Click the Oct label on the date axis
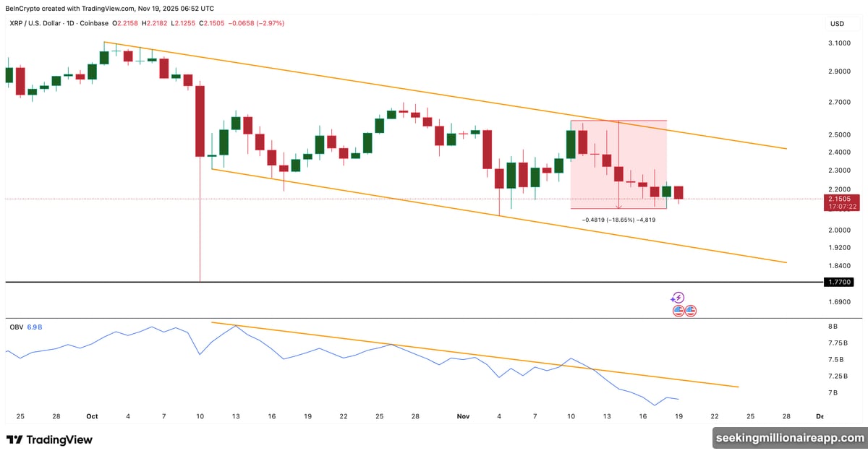The width and height of the screenshot is (868, 456). [92, 416]
